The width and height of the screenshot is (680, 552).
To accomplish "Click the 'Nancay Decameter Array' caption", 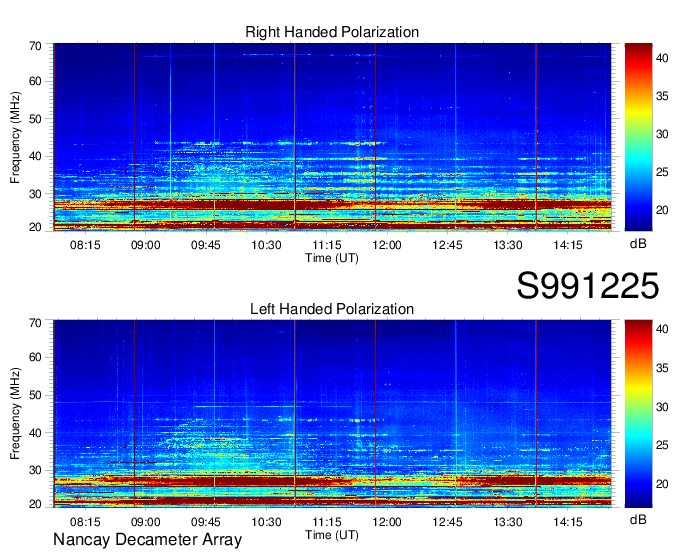I will 147,540.
